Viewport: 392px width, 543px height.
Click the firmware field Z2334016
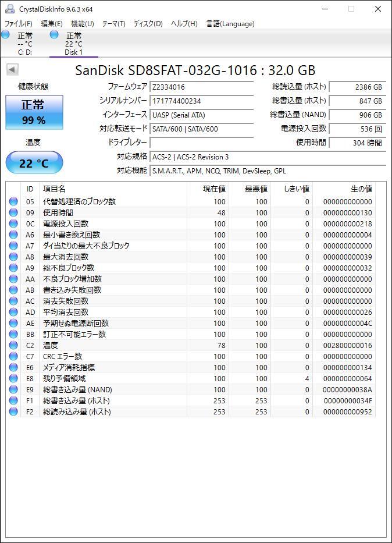click(x=202, y=87)
